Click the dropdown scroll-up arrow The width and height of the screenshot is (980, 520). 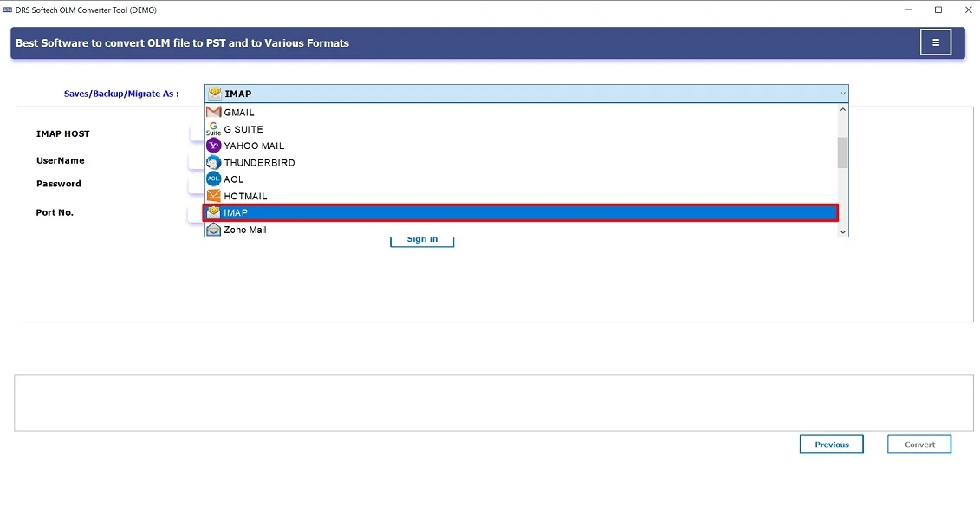[841, 109]
